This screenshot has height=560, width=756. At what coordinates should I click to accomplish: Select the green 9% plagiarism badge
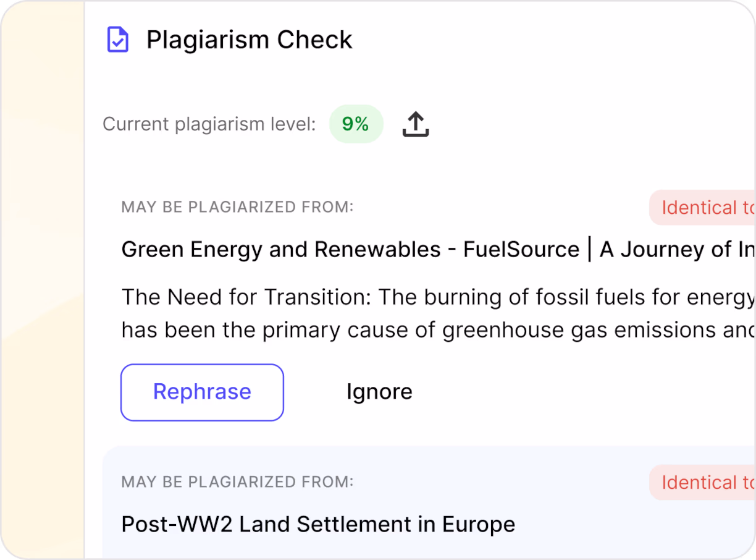356,124
